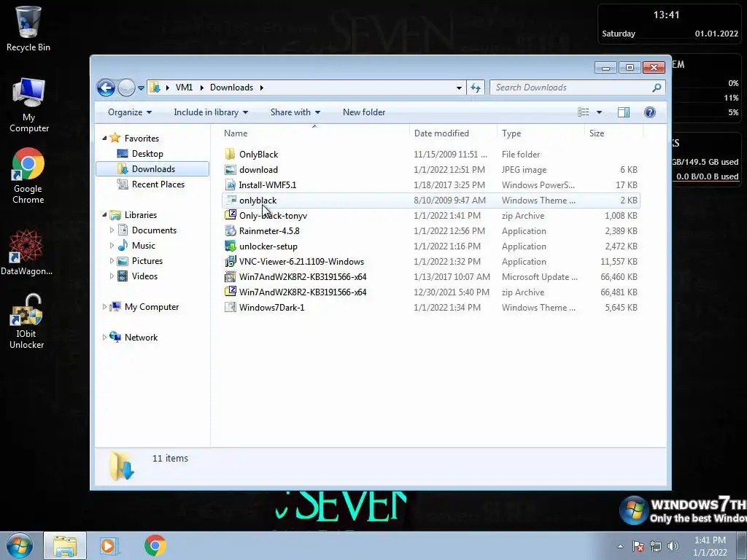
Task: Select the unlocker-setup application icon
Action: coord(230,246)
